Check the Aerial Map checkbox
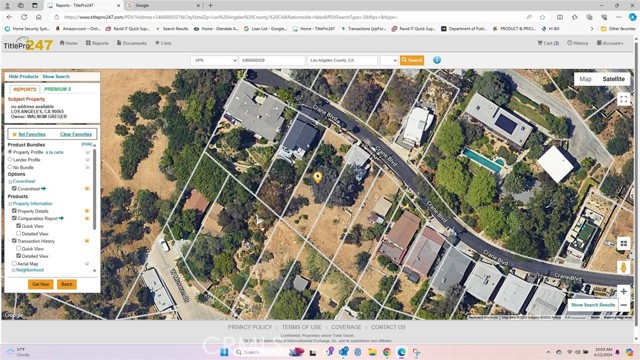 [14, 264]
